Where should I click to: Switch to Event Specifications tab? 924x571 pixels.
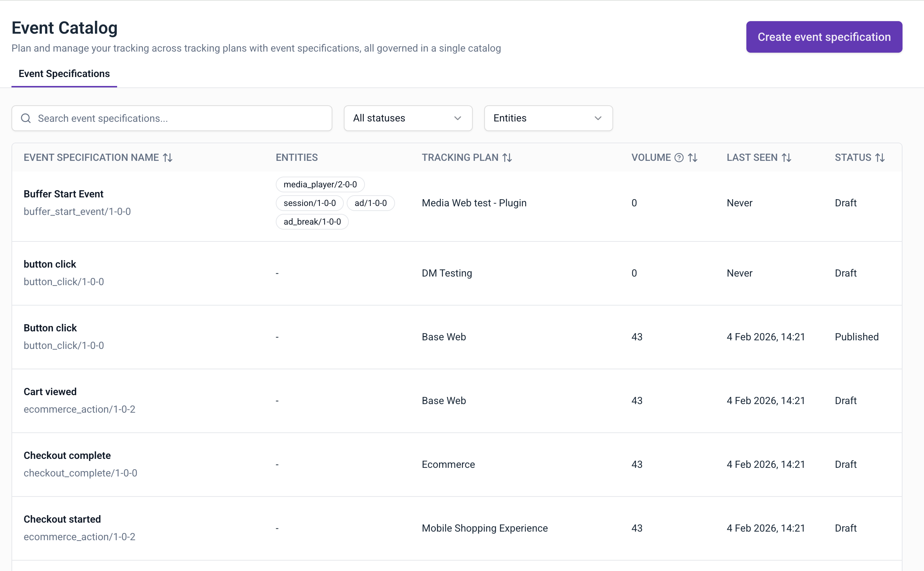tap(64, 74)
